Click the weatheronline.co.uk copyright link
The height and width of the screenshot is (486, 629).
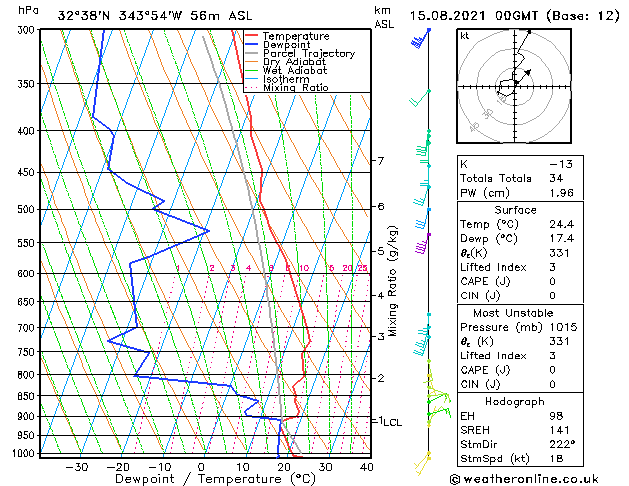click(x=524, y=479)
